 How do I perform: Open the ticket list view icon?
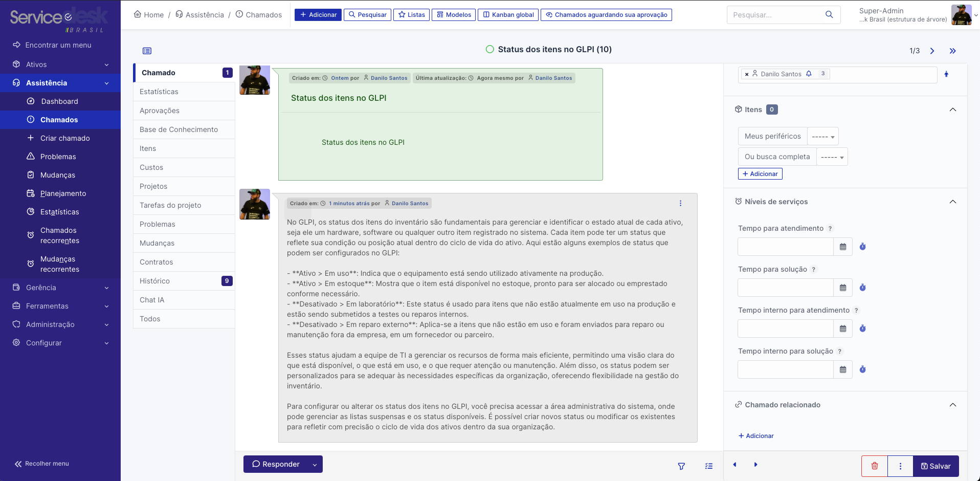coord(147,51)
